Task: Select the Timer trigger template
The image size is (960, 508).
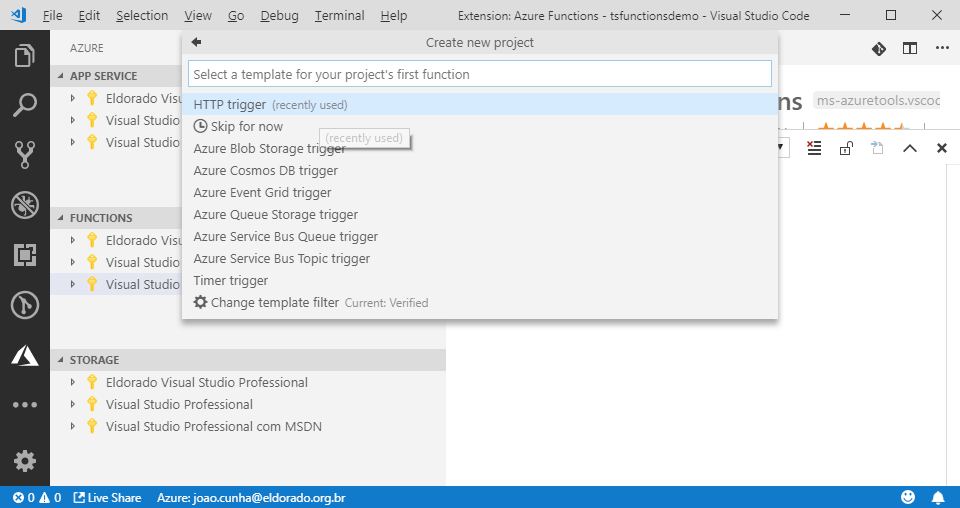Action: pyautogui.click(x=480, y=281)
